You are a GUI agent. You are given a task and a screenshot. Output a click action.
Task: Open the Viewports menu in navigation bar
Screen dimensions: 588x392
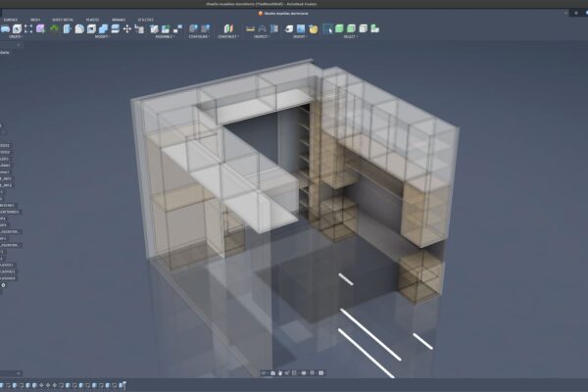pyautogui.click(x=321, y=372)
